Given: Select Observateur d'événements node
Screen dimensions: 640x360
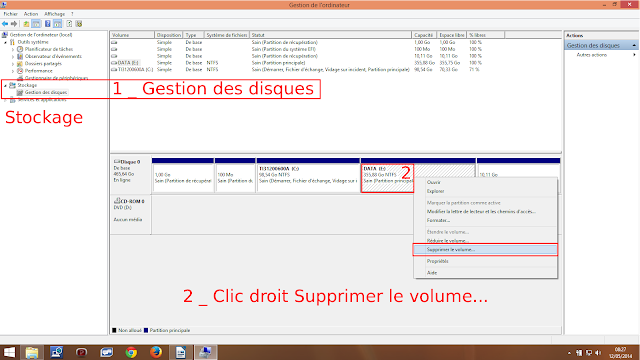Looking at the screenshot, I should [53, 56].
